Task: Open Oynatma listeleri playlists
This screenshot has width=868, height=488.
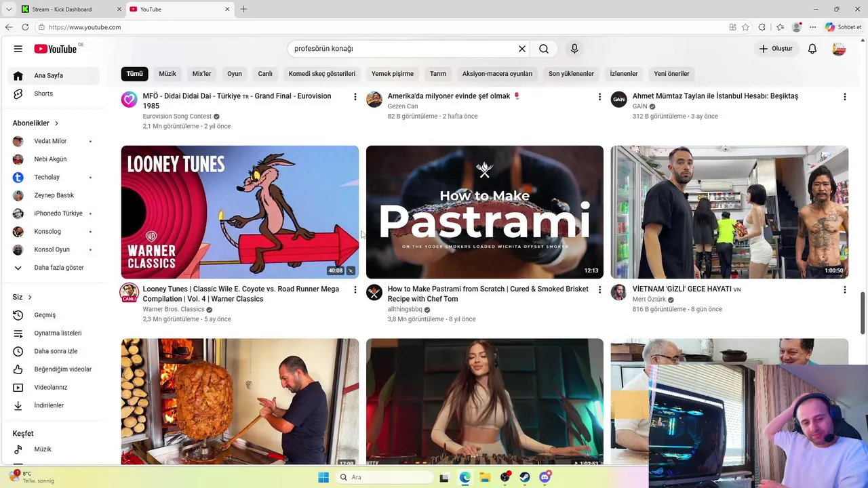Action: pyautogui.click(x=54, y=333)
